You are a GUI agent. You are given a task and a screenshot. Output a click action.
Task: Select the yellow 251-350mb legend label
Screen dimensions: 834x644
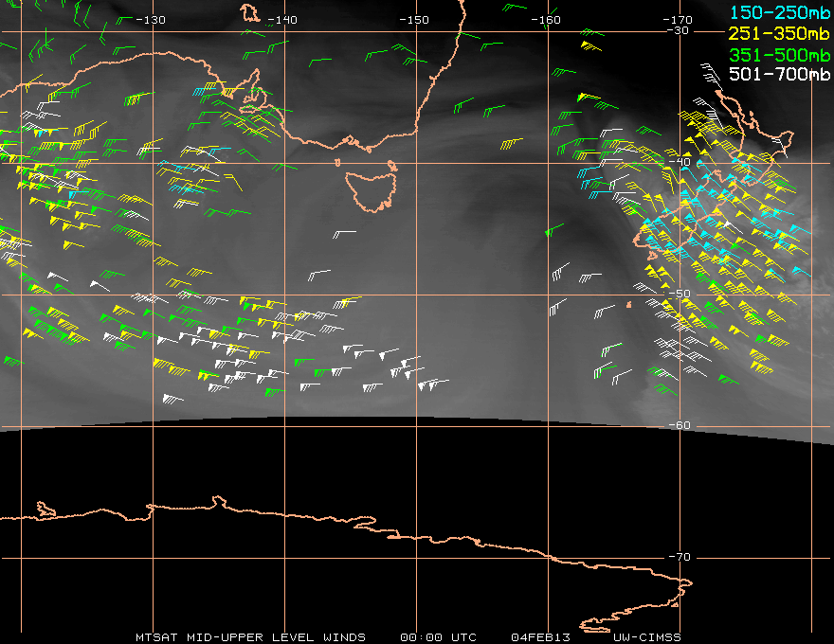tap(779, 33)
